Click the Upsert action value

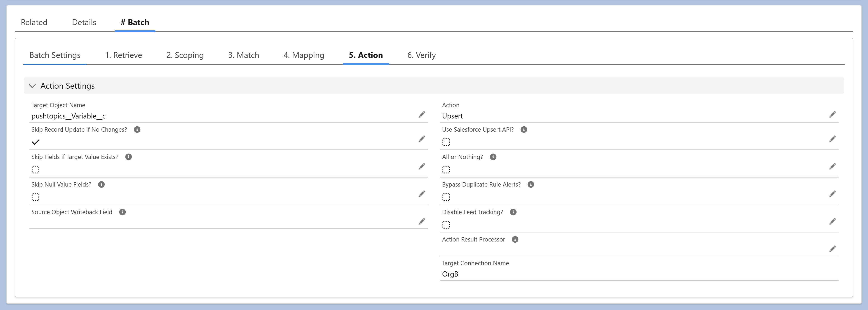[452, 116]
